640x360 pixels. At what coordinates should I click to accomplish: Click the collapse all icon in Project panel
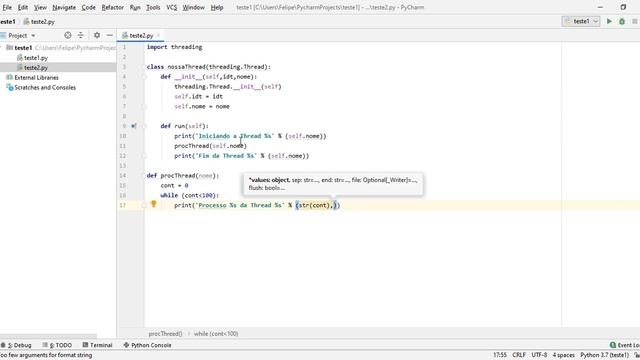80,36
